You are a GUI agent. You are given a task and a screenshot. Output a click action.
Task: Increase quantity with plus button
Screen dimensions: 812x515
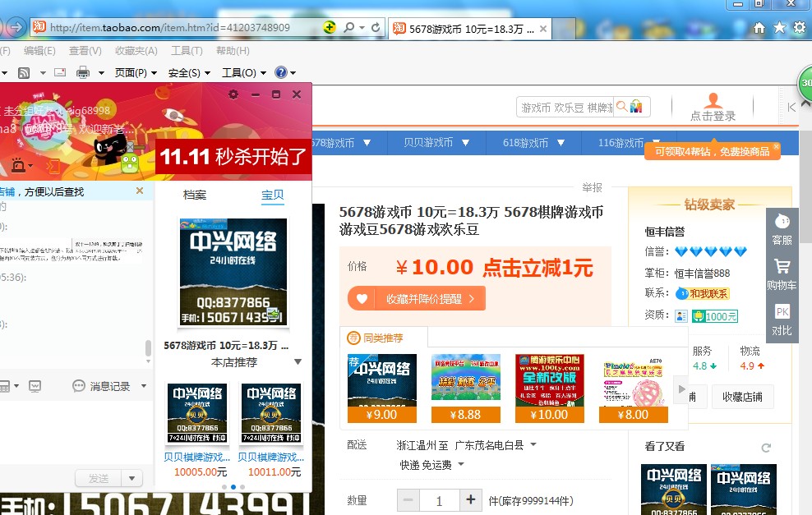coord(470,499)
